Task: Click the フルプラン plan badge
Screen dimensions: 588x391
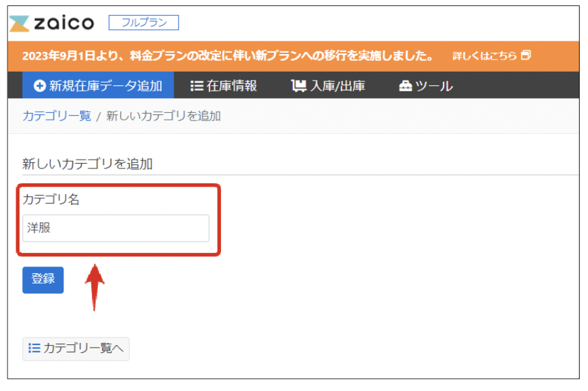Action: coord(144,22)
